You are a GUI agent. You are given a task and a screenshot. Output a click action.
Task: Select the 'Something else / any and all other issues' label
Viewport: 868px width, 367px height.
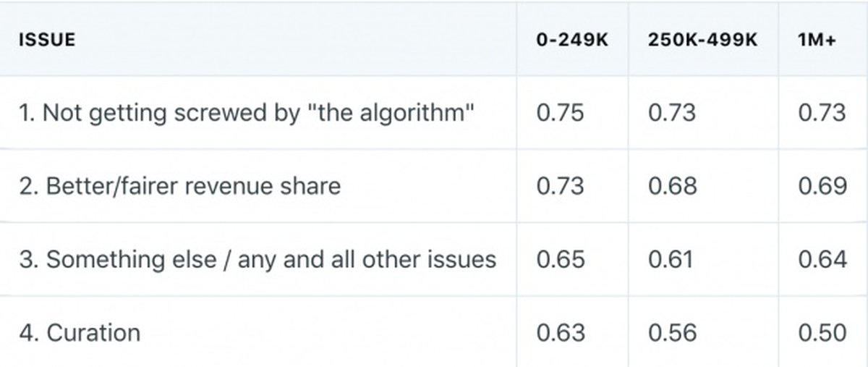[258, 260]
